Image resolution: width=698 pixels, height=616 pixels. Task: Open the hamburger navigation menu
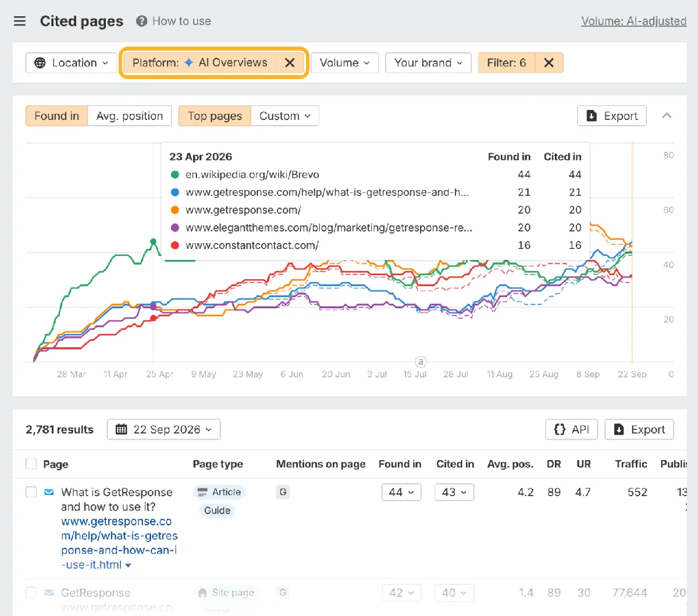point(20,22)
